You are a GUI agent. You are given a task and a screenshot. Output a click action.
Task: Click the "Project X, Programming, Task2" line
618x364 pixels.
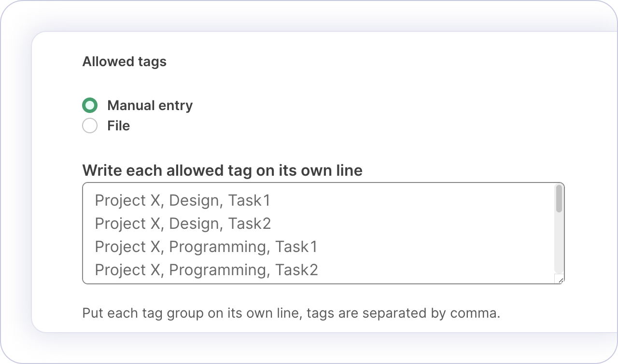point(206,270)
